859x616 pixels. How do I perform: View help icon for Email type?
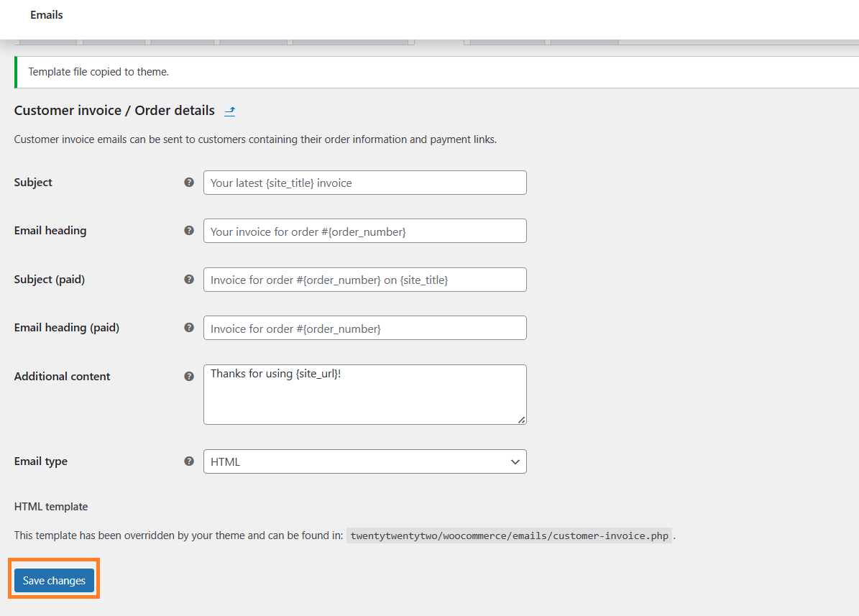[x=189, y=461]
